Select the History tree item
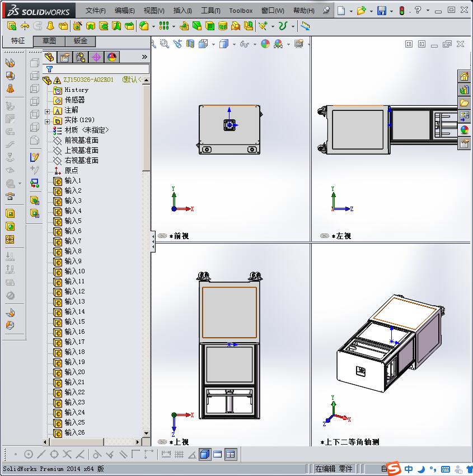 [x=77, y=90]
